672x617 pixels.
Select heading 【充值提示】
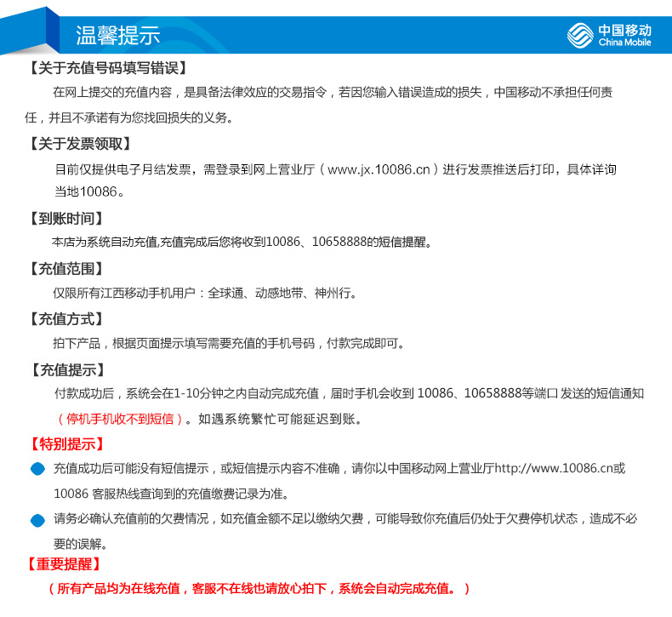tap(68, 369)
